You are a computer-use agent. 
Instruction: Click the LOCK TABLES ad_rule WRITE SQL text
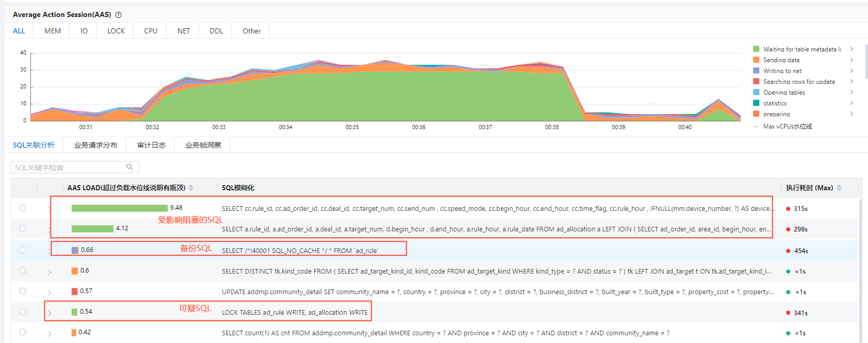(295, 313)
